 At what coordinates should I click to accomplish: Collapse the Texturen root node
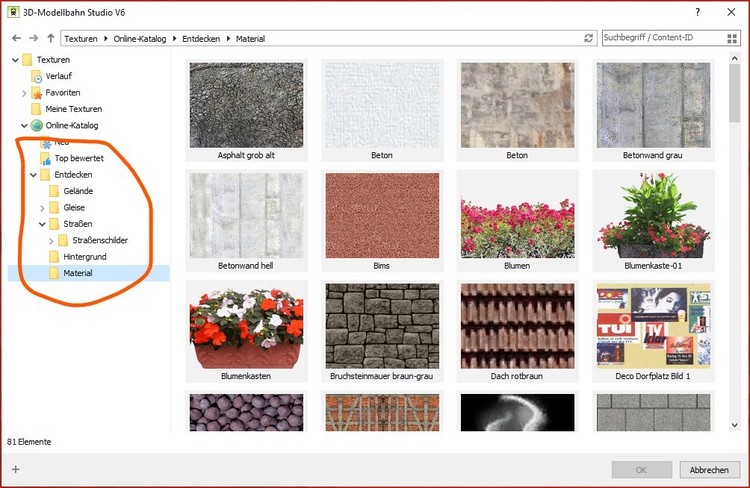pos(15,60)
